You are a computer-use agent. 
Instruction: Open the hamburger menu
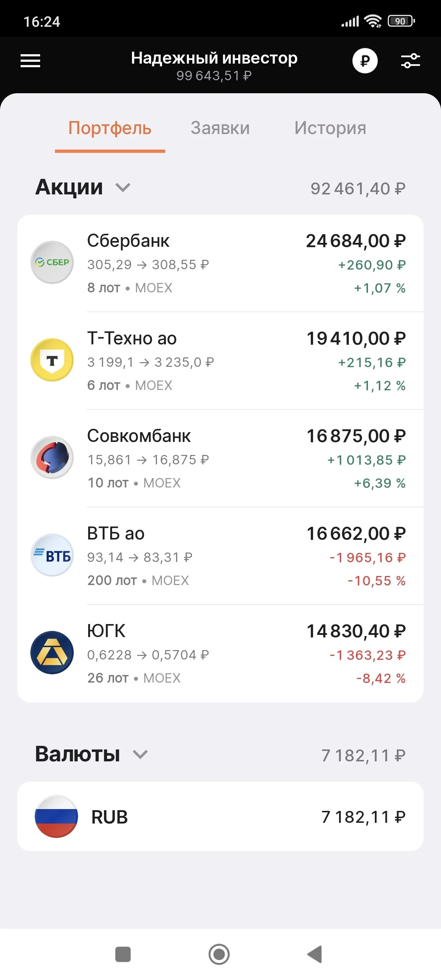click(30, 61)
